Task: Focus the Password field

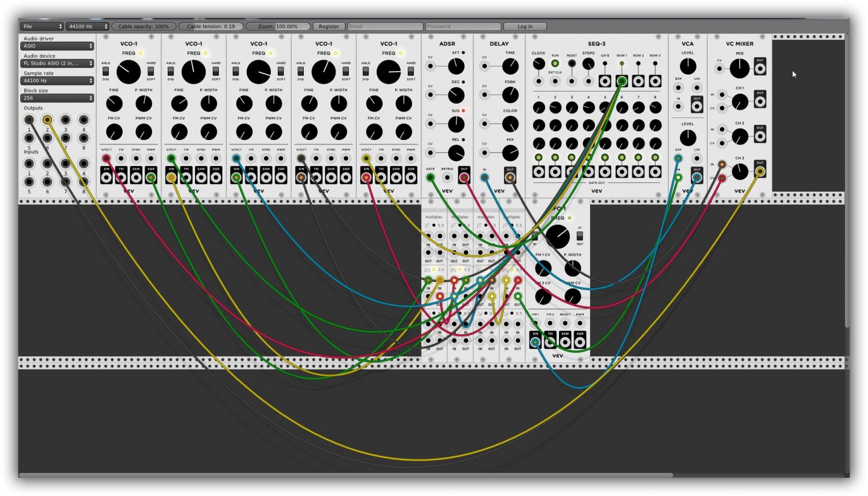Action: [463, 27]
